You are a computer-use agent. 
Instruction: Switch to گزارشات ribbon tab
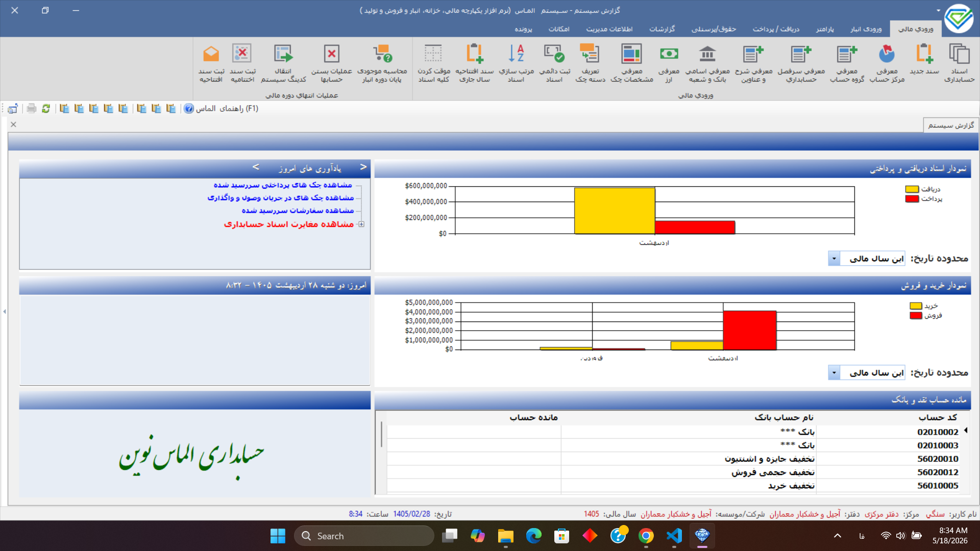click(662, 29)
